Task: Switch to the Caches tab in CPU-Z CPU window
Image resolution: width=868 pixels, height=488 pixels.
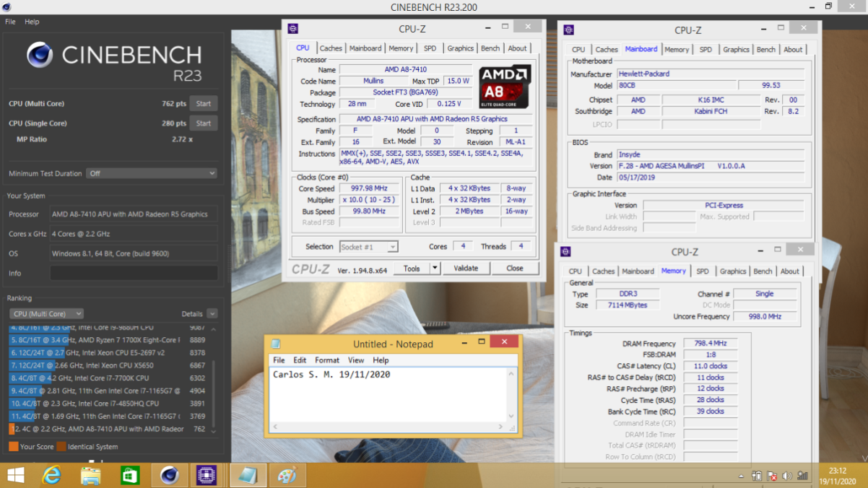Action: (331, 48)
